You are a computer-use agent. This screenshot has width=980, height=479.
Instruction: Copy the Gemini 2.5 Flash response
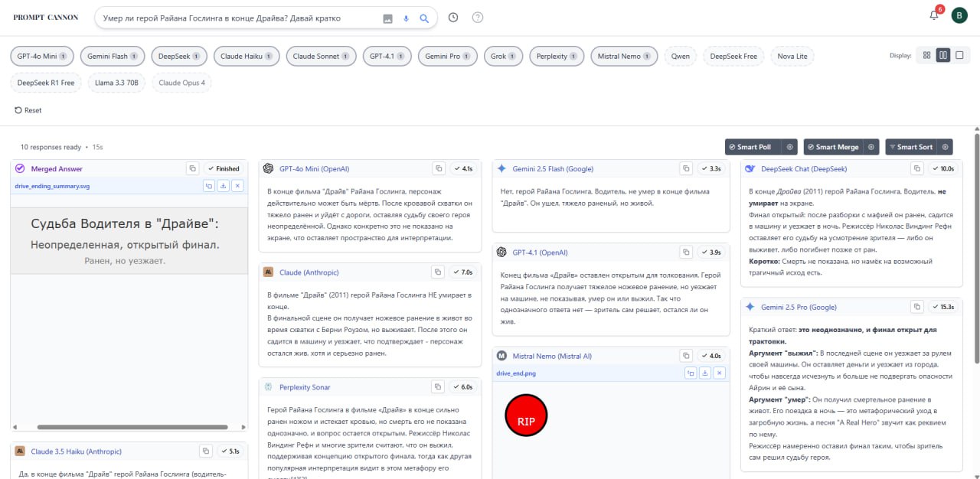[x=687, y=168]
